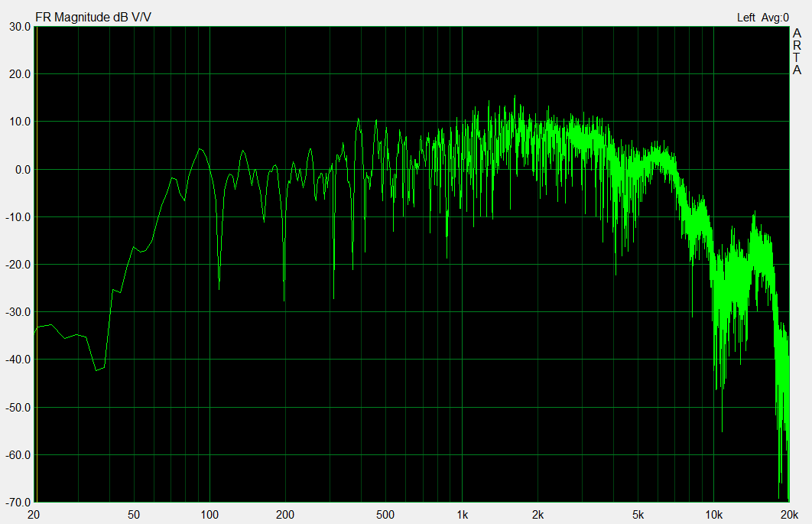Click the yellow cursor line at 20 Hz
The image size is (812, 524).
pyautogui.click(x=37, y=265)
